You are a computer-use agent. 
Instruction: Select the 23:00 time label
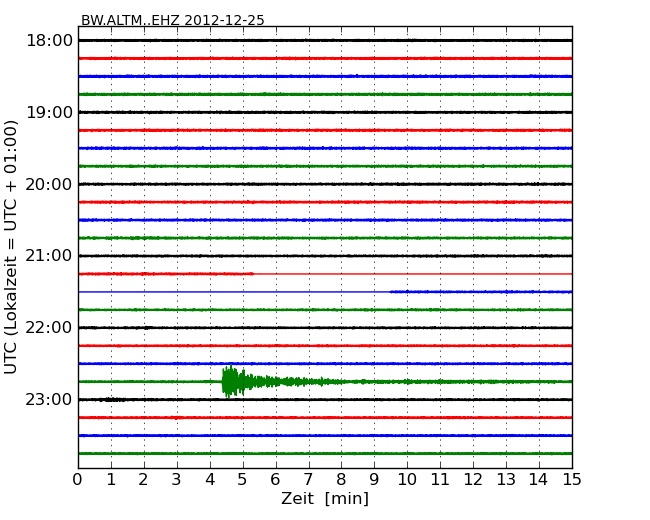pyautogui.click(x=49, y=399)
